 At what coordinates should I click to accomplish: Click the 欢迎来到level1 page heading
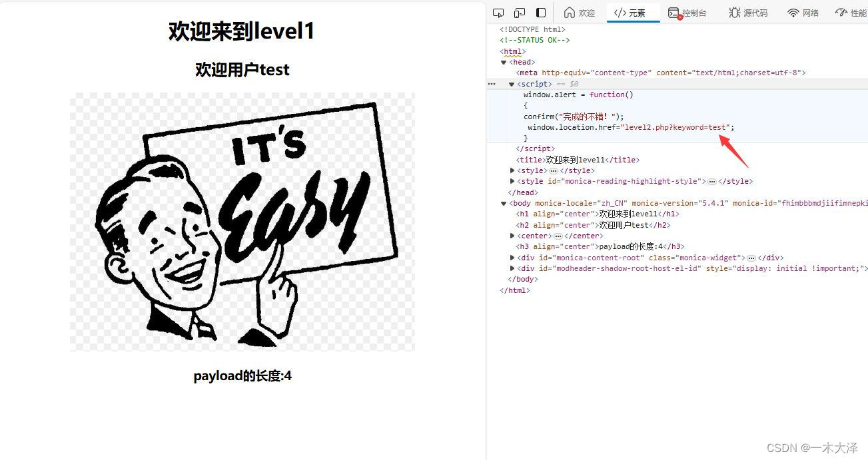(242, 31)
